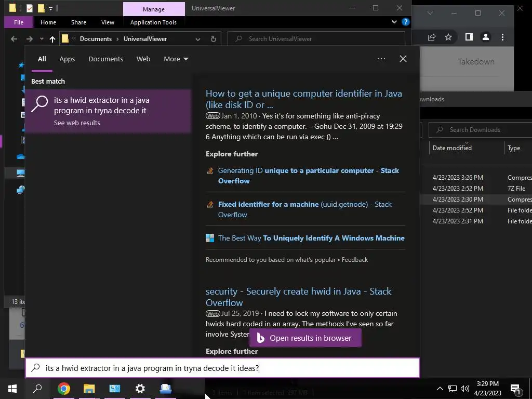Switch to the All search tab
The image size is (532, 399).
(x=42, y=59)
